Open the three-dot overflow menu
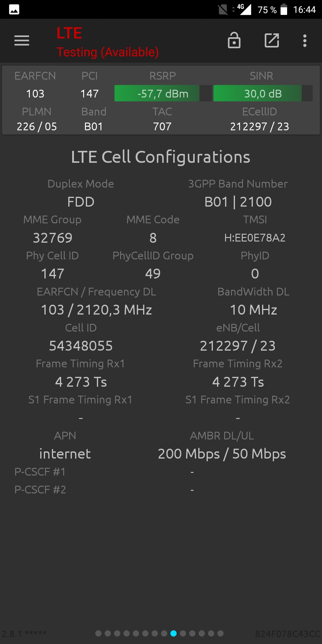 click(305, 41)
